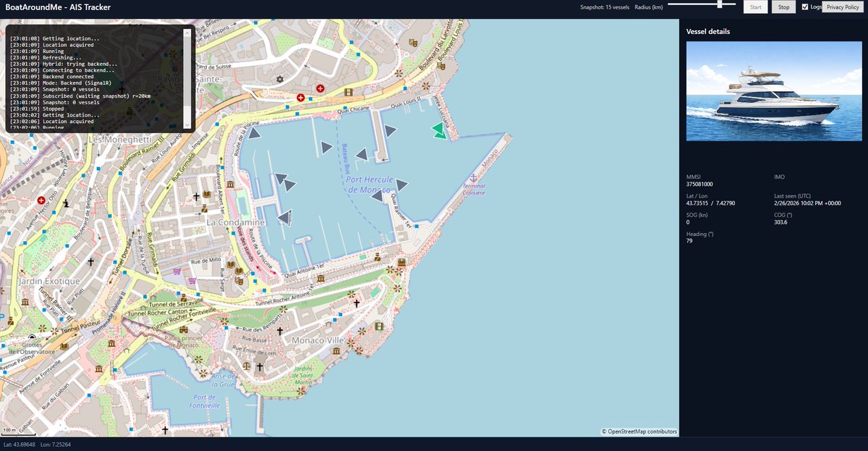Click the Star of David synagogue icon

click(280, 79)
